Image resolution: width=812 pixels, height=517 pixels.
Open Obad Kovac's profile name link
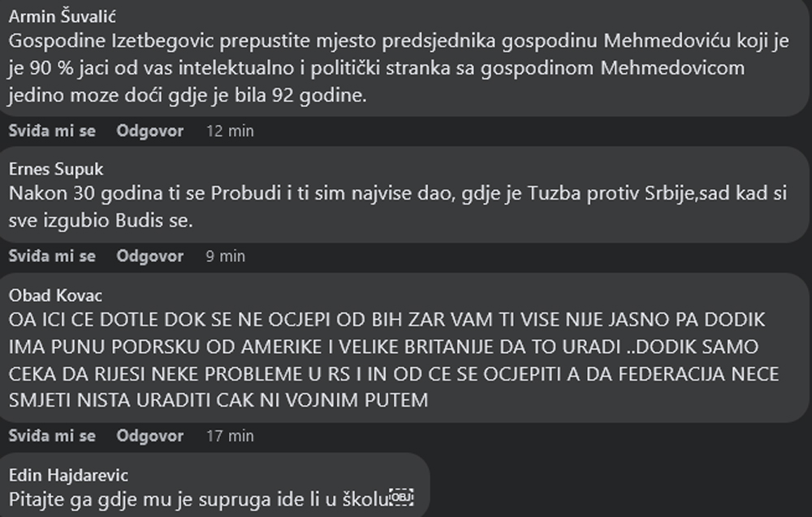55,295
